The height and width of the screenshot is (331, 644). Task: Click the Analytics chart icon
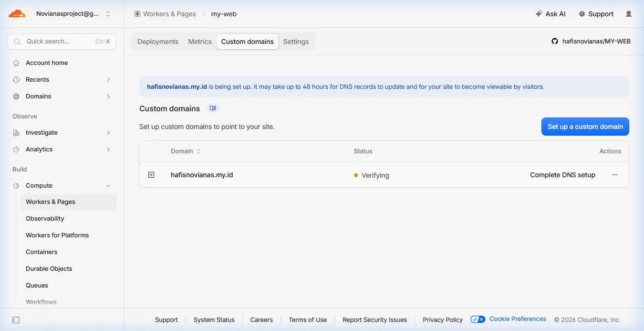pyautogui.click(x=16, y=149)
